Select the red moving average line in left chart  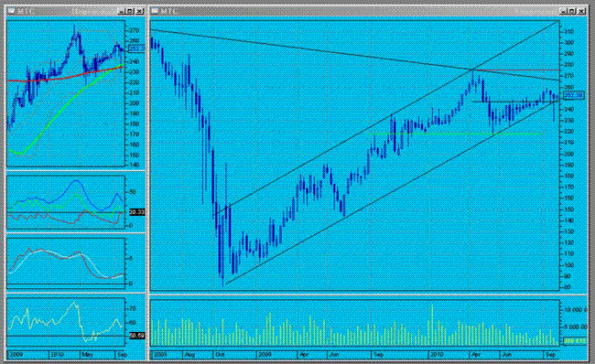tap(64, 77)
